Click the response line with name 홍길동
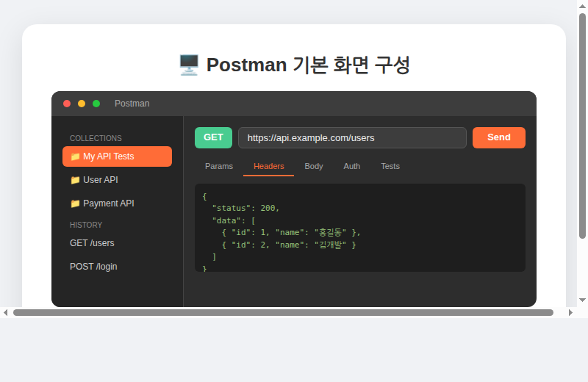This screenshot has width=588, height=382. click(291, 232)
